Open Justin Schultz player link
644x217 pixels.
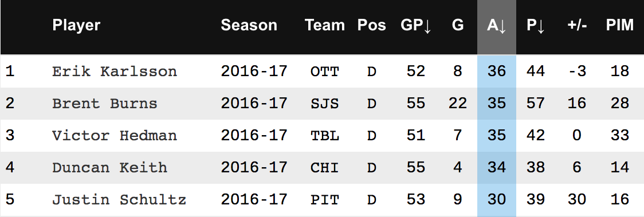click(119, 200)
